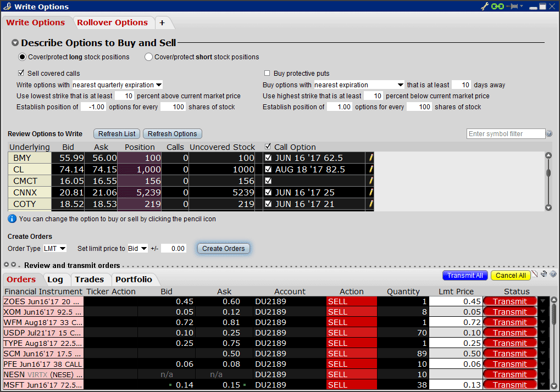This screenshot has height=392, width=560.
Task: Toggle the Call Option header checkbox
Action: (x=268, y=147)
